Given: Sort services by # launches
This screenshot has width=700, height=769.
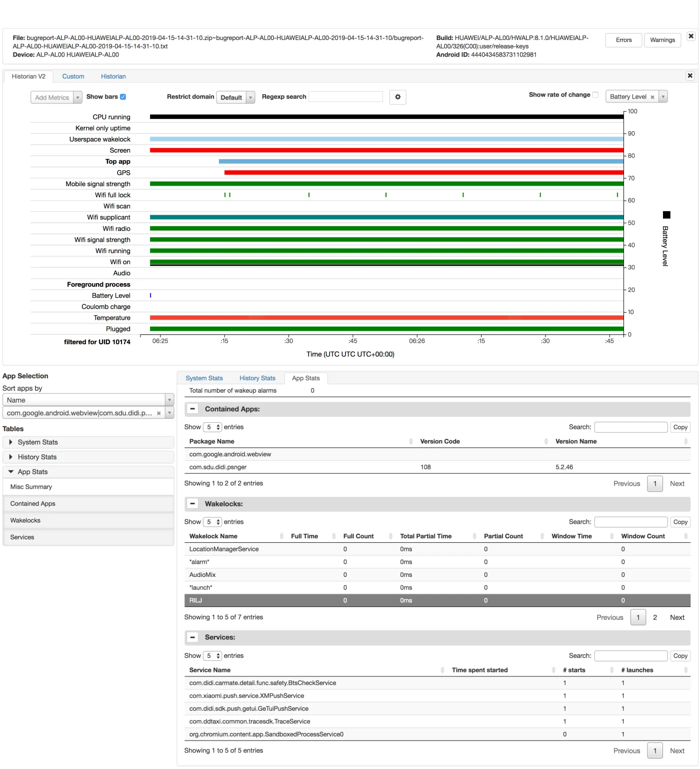Looking at the screenshot, I should tap(653, 670).
